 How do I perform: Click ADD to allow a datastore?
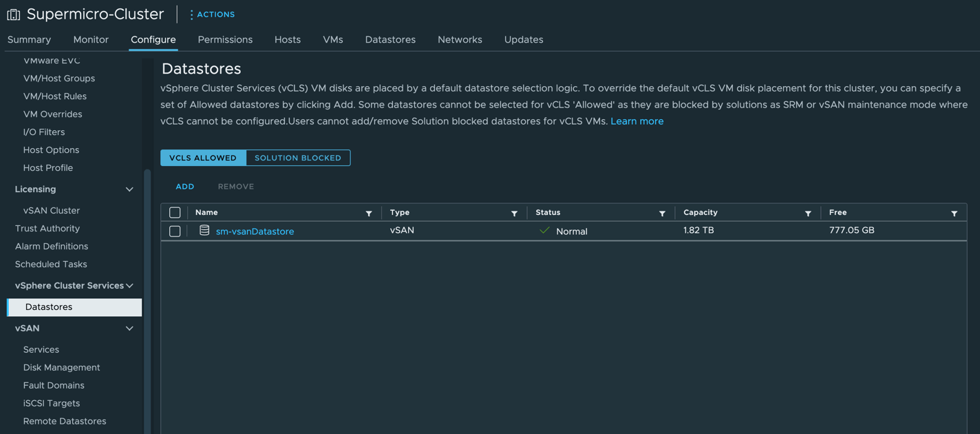click(x=185, y=187)
